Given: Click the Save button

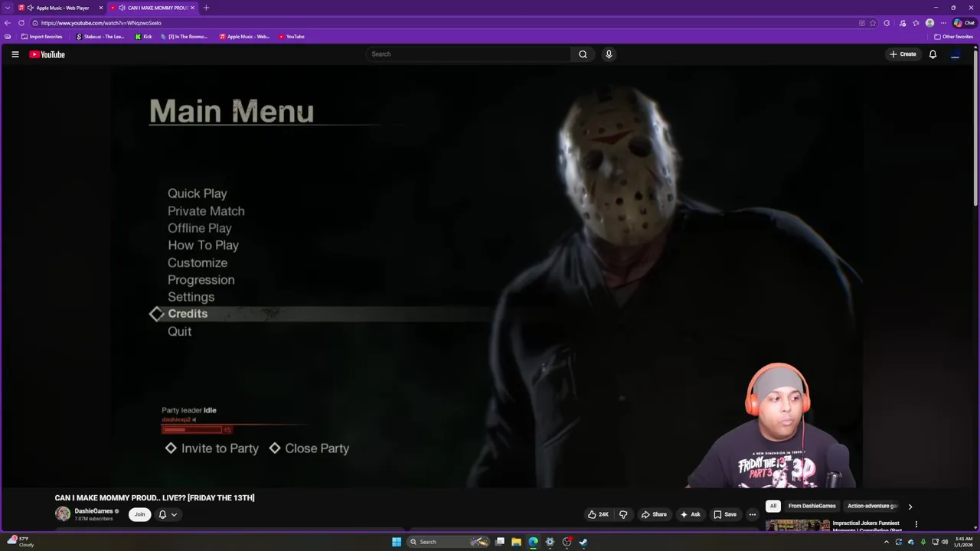Looking at the screenshot, I should point(724,514).
